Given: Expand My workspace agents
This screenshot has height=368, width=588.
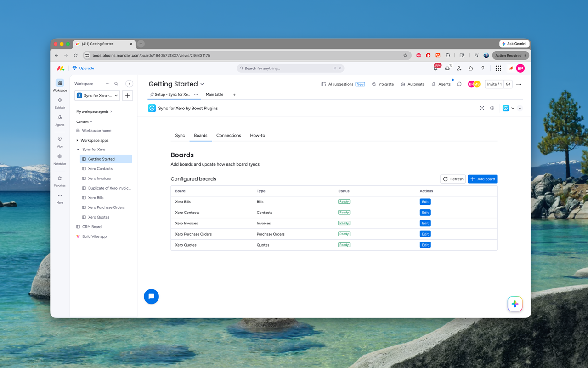Looking at the screenshot, I should (x=94, y=111).
